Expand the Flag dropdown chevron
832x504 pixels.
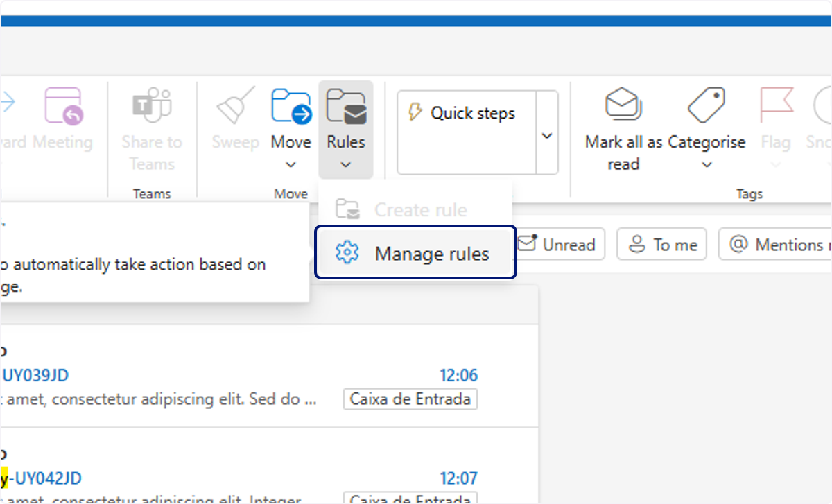(x=776, y=165)
